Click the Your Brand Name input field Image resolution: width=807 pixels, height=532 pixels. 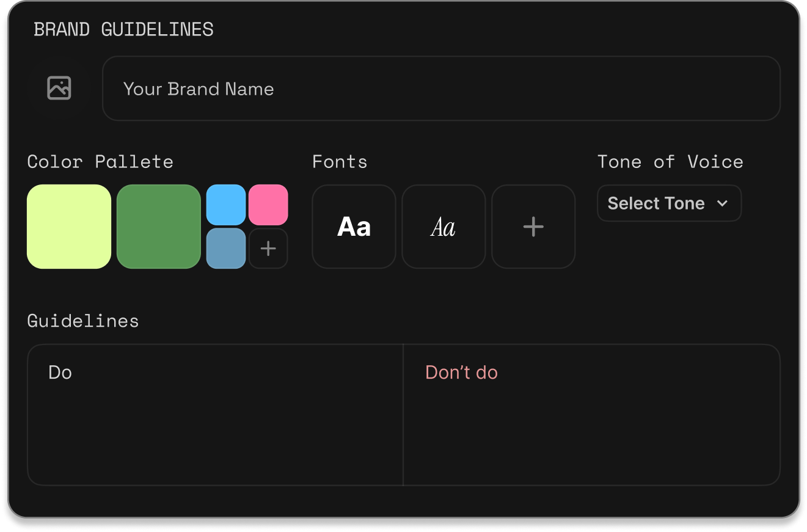coord(441,89)
